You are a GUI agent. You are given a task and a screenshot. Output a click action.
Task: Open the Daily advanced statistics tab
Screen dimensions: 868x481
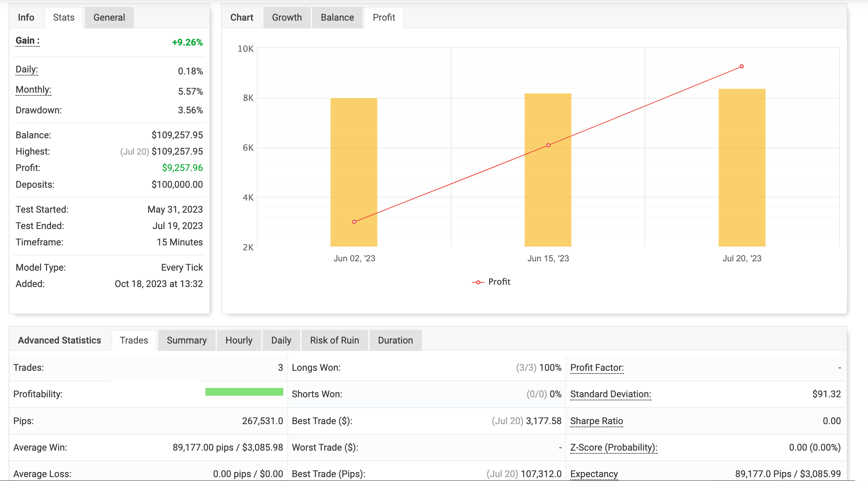(281, 340)
